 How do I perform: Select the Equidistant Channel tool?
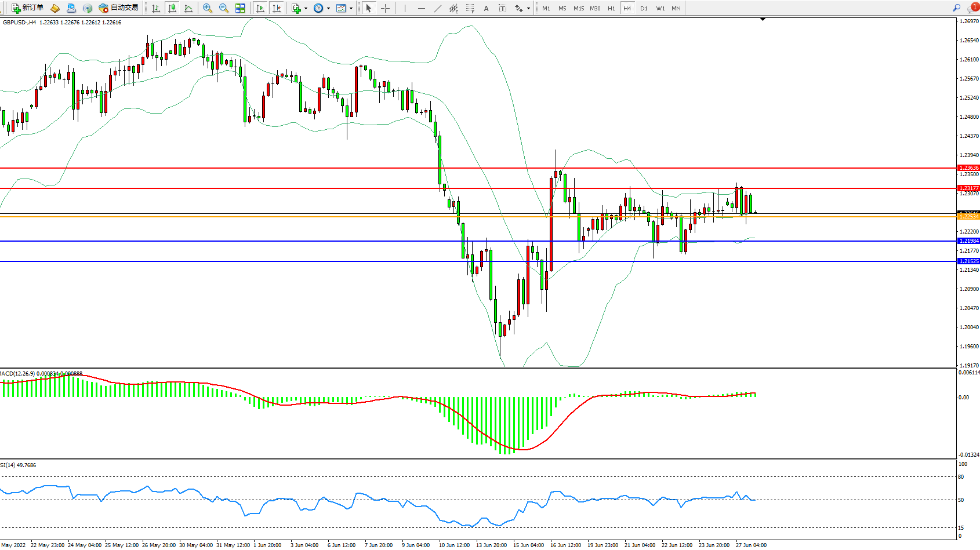tap(454, 8)
